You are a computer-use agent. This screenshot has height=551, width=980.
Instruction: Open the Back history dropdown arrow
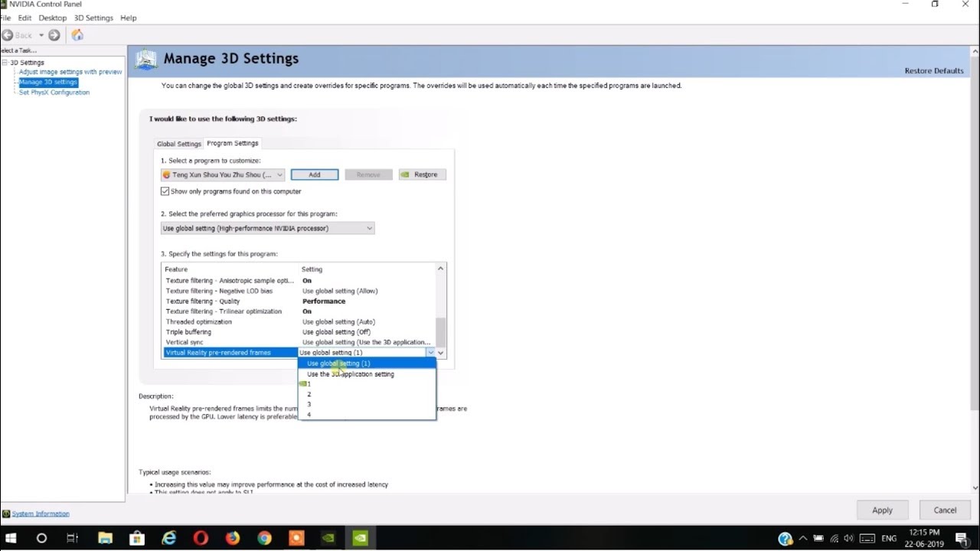coord(41,35)
